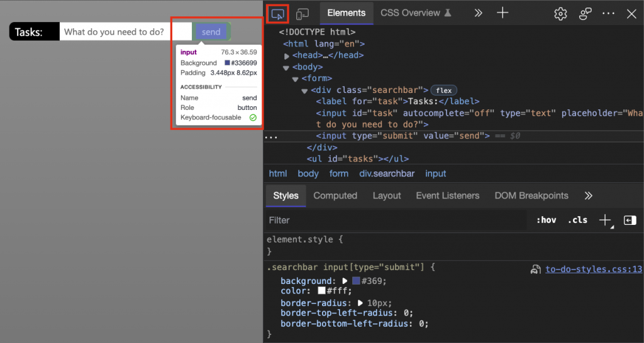This screenshot has width=644, height=343.
Task: Activate the Inspect element tool
Action: [277, 14]
